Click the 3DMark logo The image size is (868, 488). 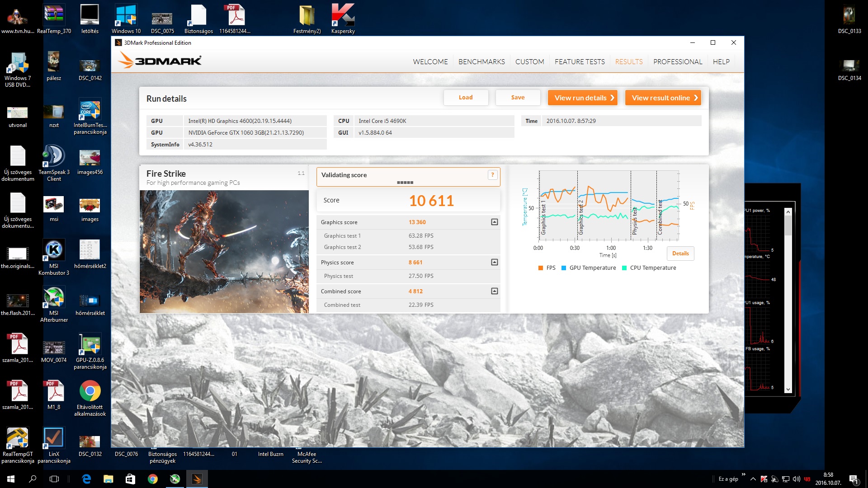[x=159, y=60]
